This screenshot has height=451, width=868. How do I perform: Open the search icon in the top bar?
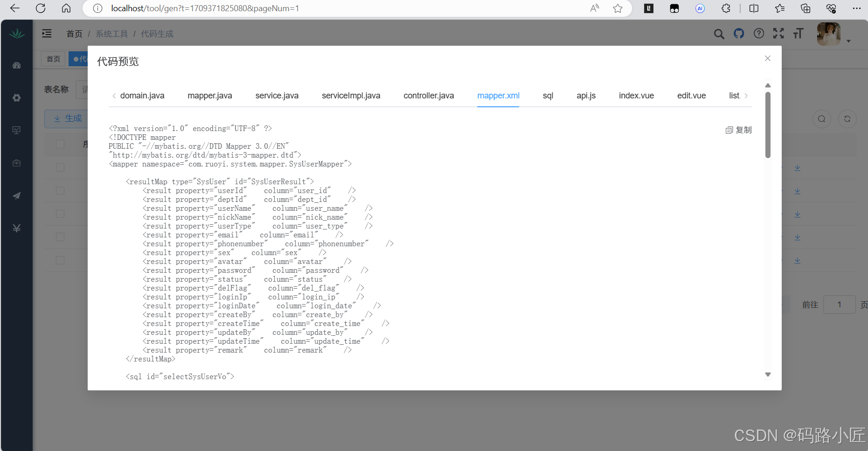[x=719, y=34]
